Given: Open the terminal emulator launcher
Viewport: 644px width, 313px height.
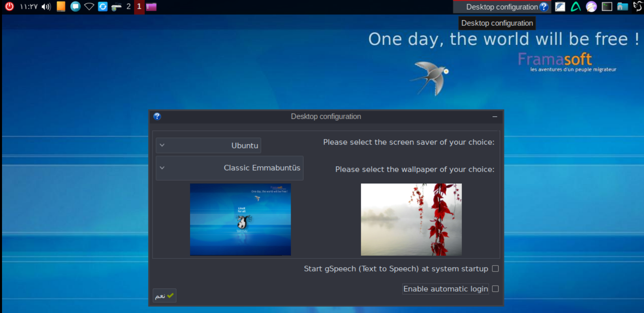Looking at the screenshot, I should pos(607,7).
